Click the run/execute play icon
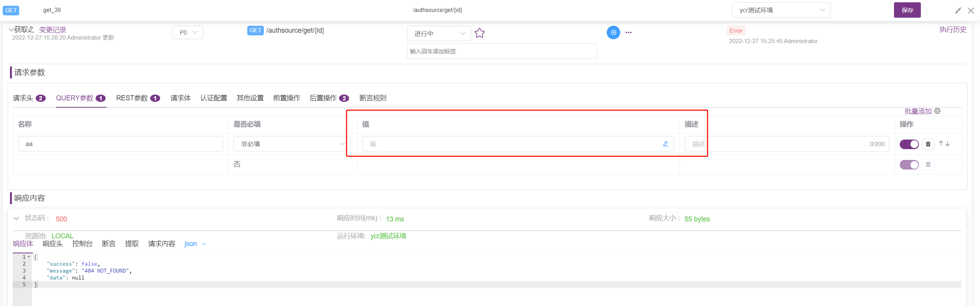This screenshot has height=306, width=980. coord(613,32)
